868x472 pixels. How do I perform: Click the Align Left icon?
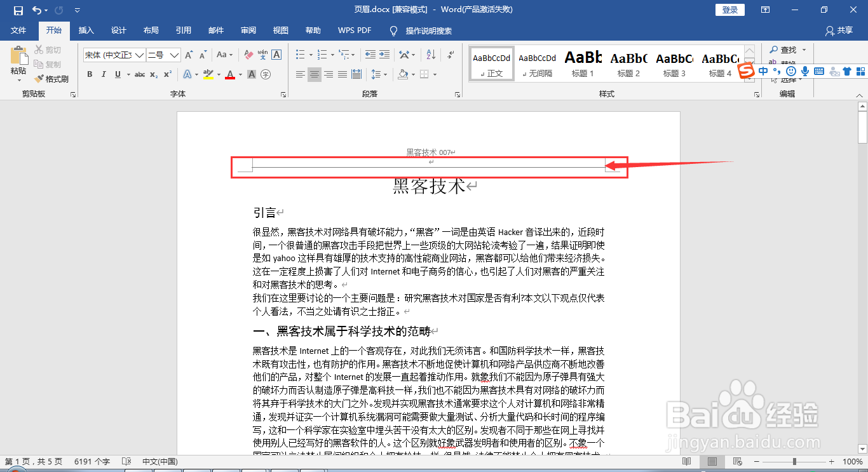click(x=301, y=74)
